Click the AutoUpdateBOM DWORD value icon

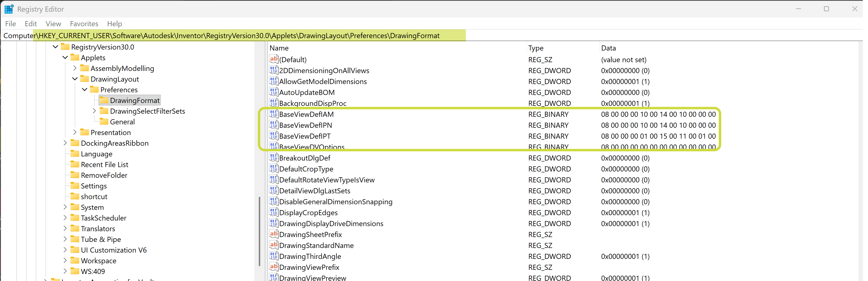pyautogui.click(x=273, y=92)
